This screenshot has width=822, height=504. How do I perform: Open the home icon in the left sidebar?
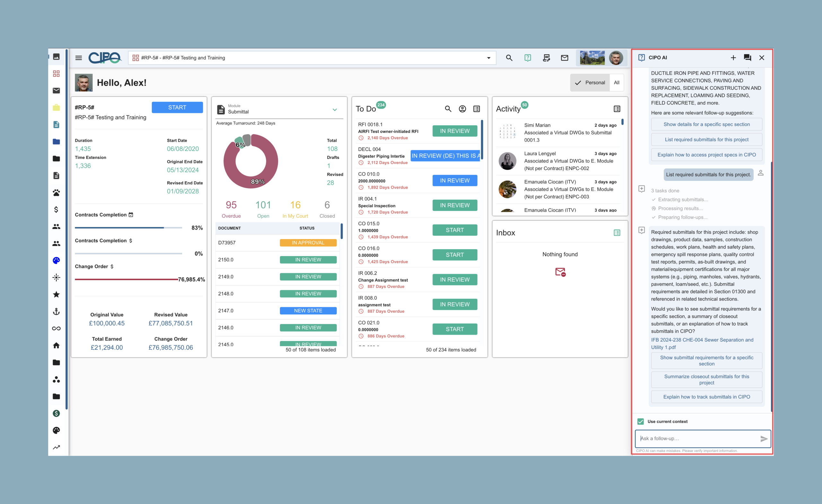pyautogui.click(x=57, y=345)
